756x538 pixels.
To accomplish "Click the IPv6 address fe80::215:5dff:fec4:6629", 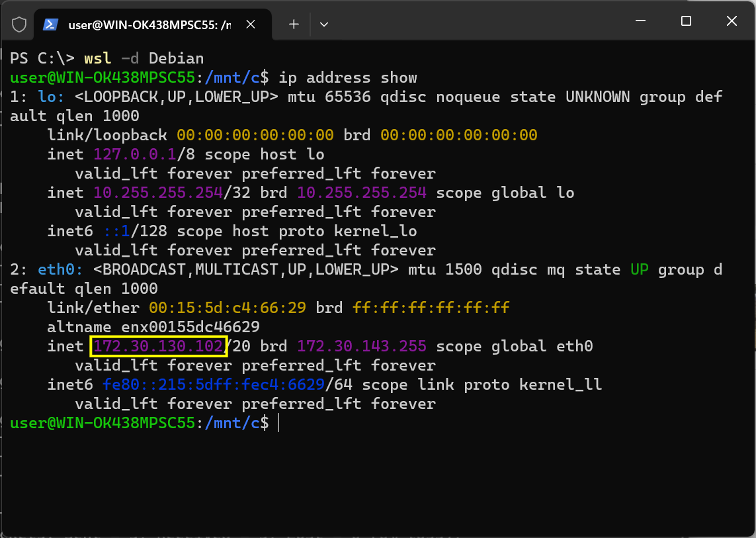I will click(214, 384).
